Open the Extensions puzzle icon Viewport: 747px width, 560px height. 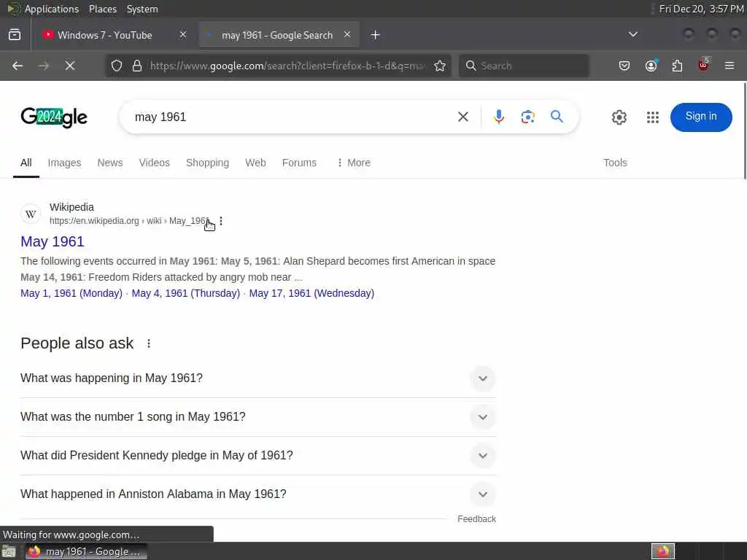click(x=677, y=66)
